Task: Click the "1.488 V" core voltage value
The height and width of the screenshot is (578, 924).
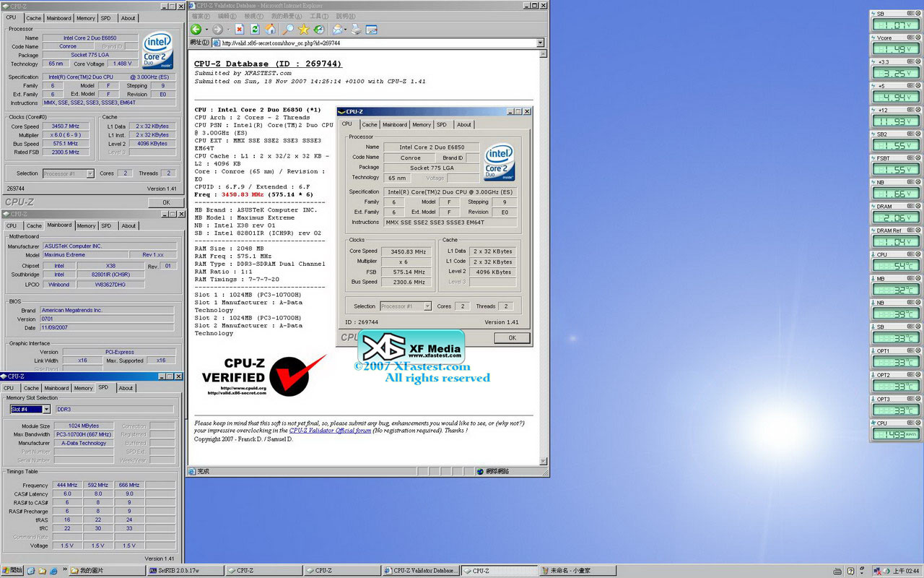Action: click(123, 64)
